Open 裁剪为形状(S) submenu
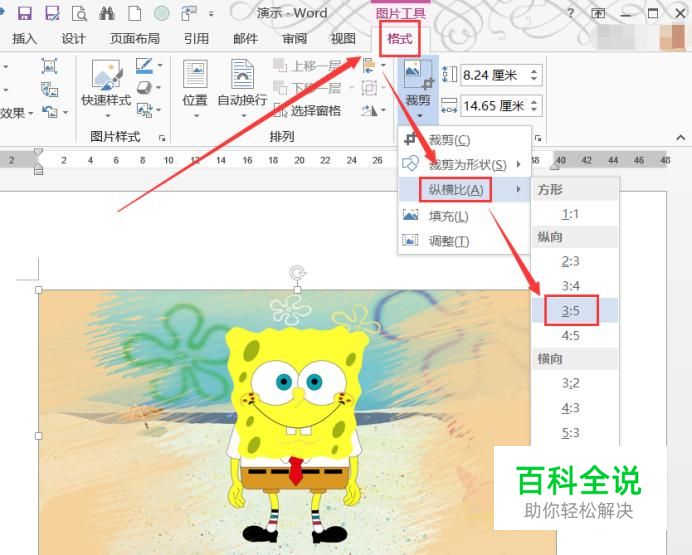This screenshot has height=555, width=692. 464,165
